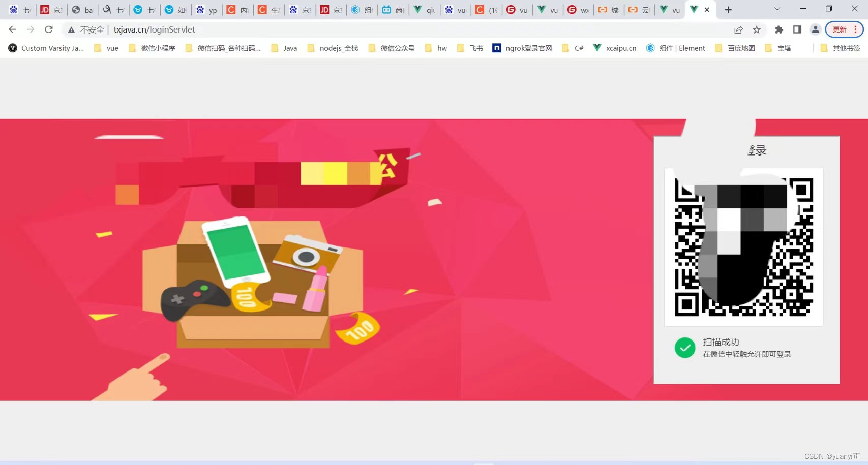Switch to the '组' tab
The image size is (868, 465).
click(363, 10)
